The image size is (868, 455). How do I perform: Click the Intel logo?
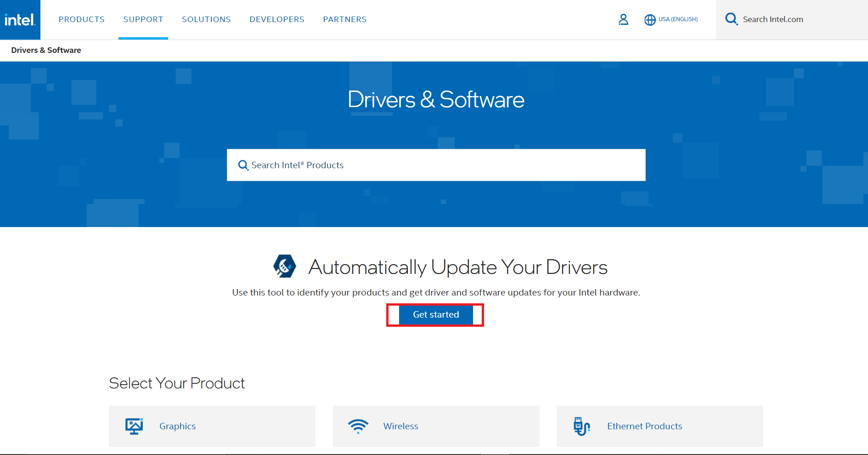click(20, 20)
